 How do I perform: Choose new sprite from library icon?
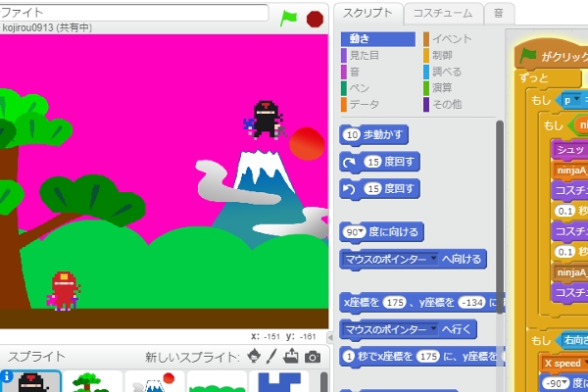[255, 356]
